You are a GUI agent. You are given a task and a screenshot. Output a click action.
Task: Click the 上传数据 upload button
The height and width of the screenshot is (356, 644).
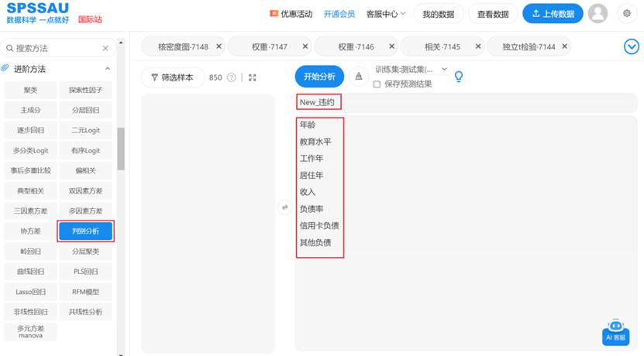click(x=553, y=13)
